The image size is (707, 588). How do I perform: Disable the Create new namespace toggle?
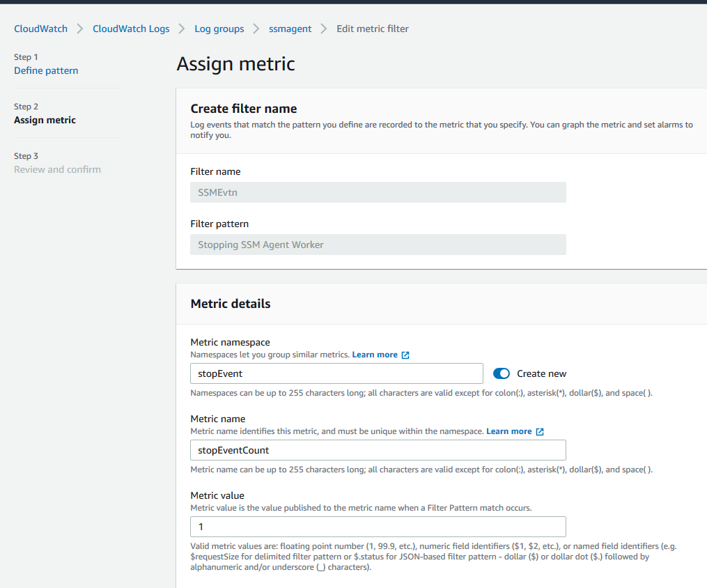pos(502,373)
